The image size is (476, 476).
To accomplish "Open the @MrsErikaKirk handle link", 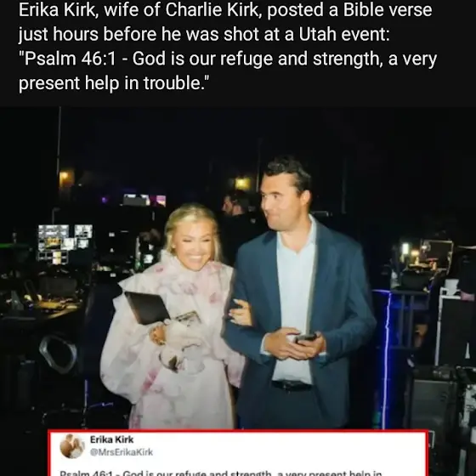I will pos(122,452).
